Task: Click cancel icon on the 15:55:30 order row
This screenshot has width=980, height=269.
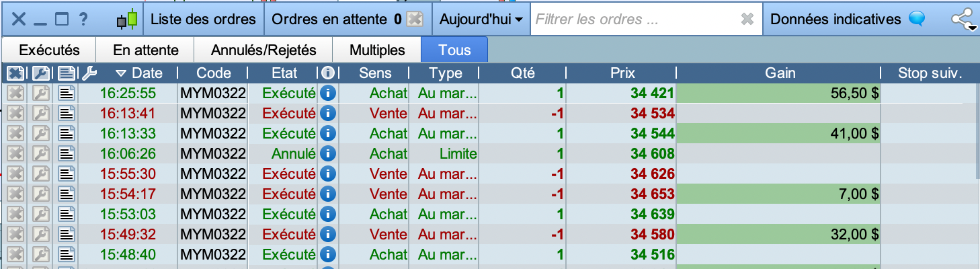Action: point(15,174)
